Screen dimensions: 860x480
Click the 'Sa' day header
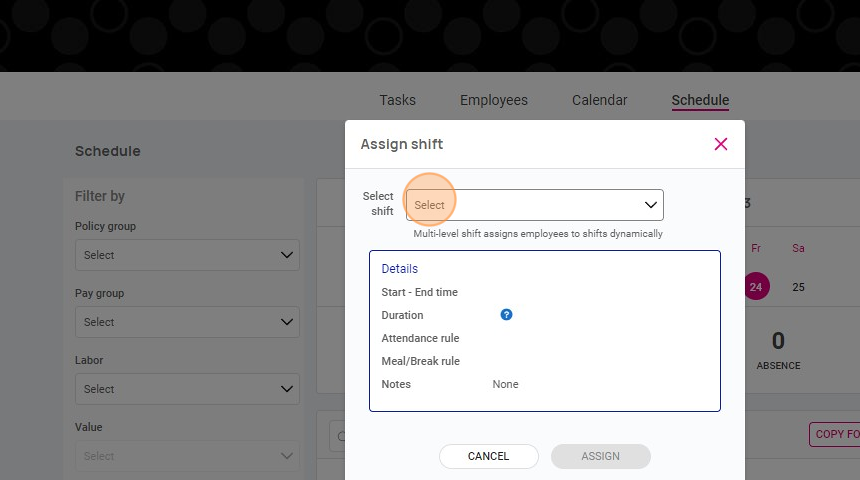tap(799, 248)
